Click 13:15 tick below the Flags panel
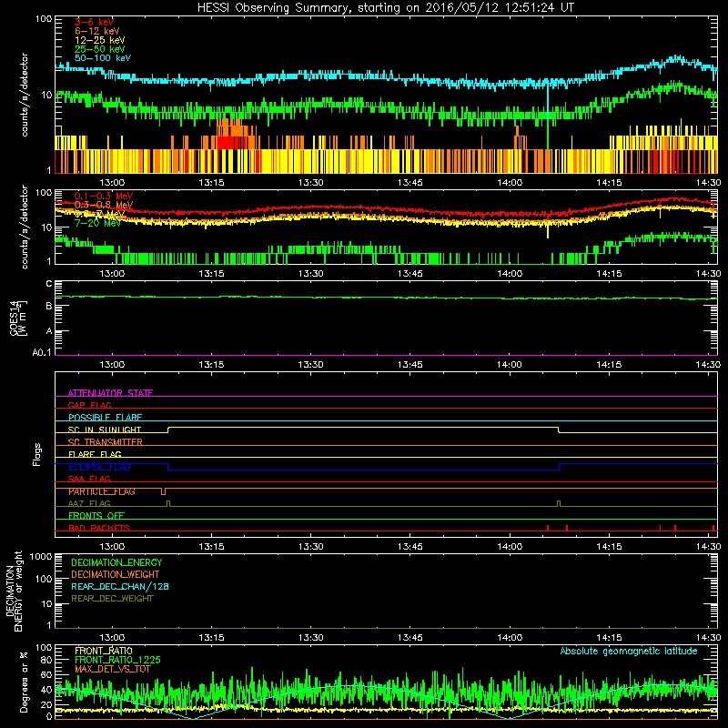The image size is (728, 728). (211, 547)
